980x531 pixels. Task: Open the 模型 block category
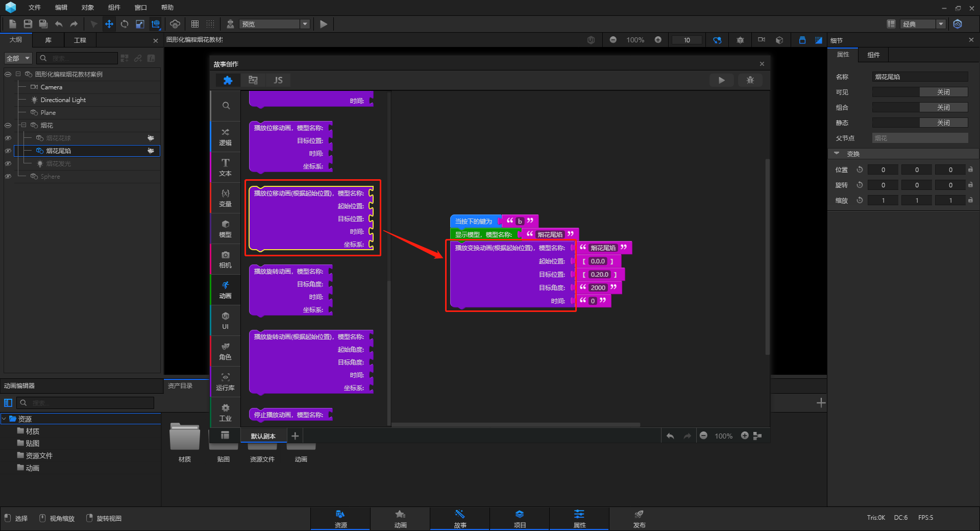coord(226,229)
